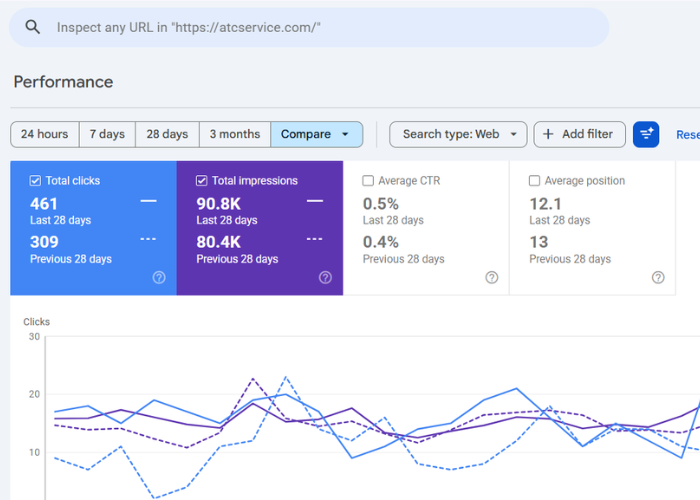Open help icon on Average CTR card
This screenshot has height=500, width=700.
(x=492, y=278)
